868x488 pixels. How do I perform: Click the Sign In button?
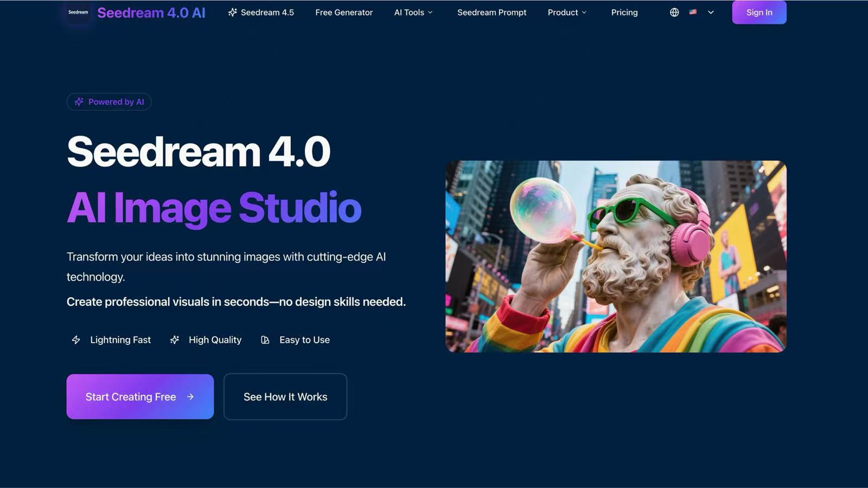pyautogui.click(x=759, y=12)
